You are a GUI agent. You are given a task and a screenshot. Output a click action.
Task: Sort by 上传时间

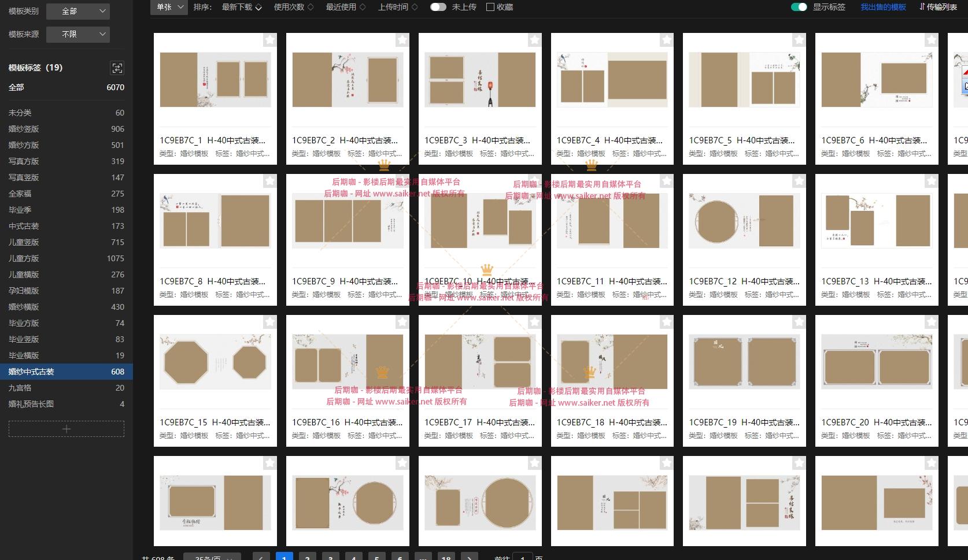398,7
